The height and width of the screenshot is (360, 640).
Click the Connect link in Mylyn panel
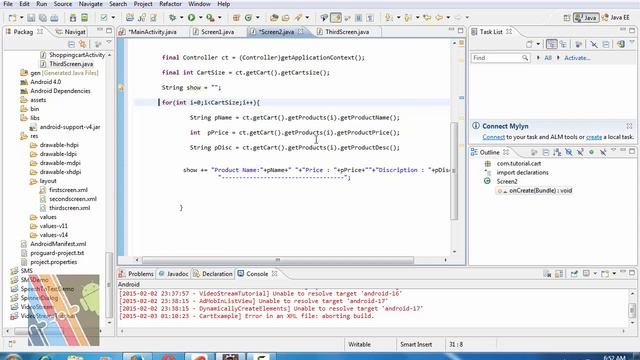(x=493, y=137)
